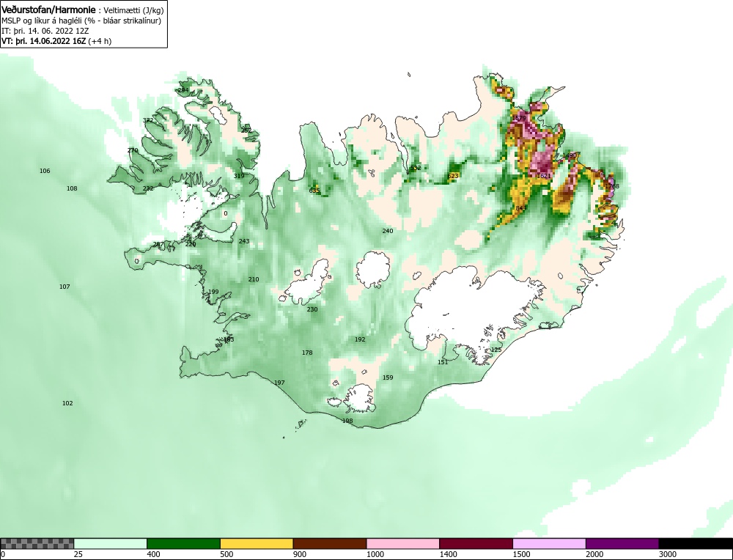Click the map value 220

coord(191,244)
